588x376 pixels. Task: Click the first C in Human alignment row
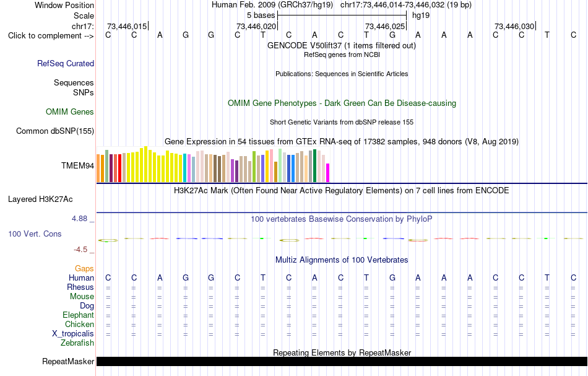(108, 278)
